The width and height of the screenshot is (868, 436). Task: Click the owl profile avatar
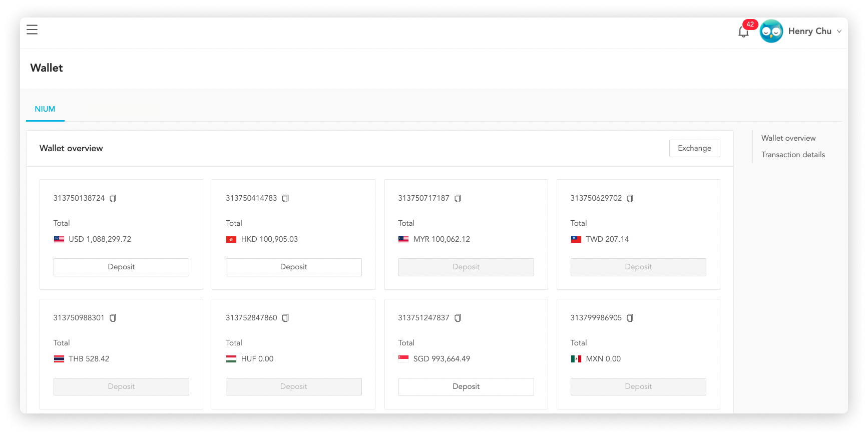[x=771, y=31]
